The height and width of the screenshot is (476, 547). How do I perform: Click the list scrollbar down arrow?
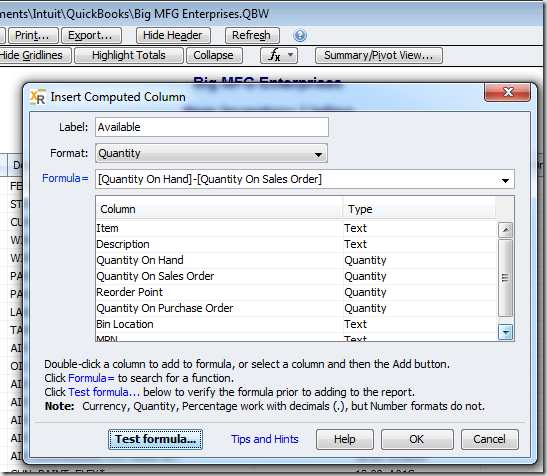click(505, 332)
